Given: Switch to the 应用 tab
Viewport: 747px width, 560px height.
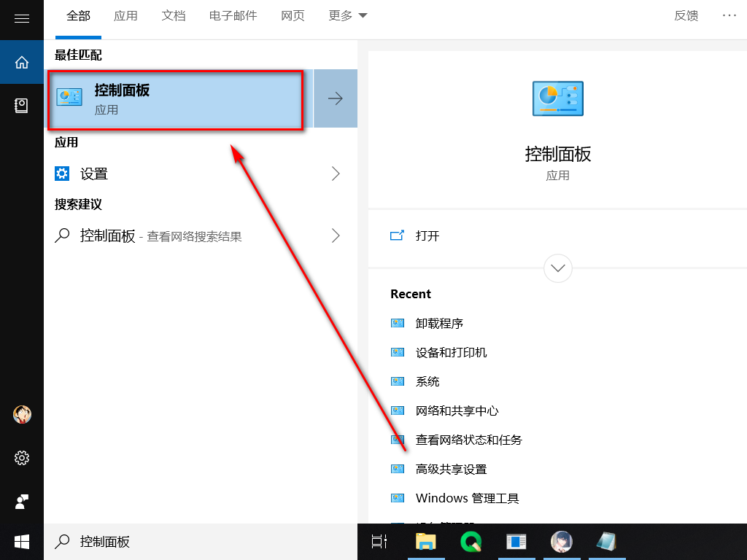Looking at the screenshot, I should pyautogui.click(x=125, y=15).
